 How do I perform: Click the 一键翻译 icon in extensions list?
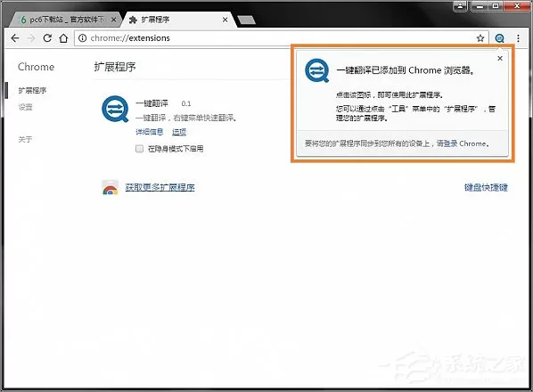click(115, 109)
